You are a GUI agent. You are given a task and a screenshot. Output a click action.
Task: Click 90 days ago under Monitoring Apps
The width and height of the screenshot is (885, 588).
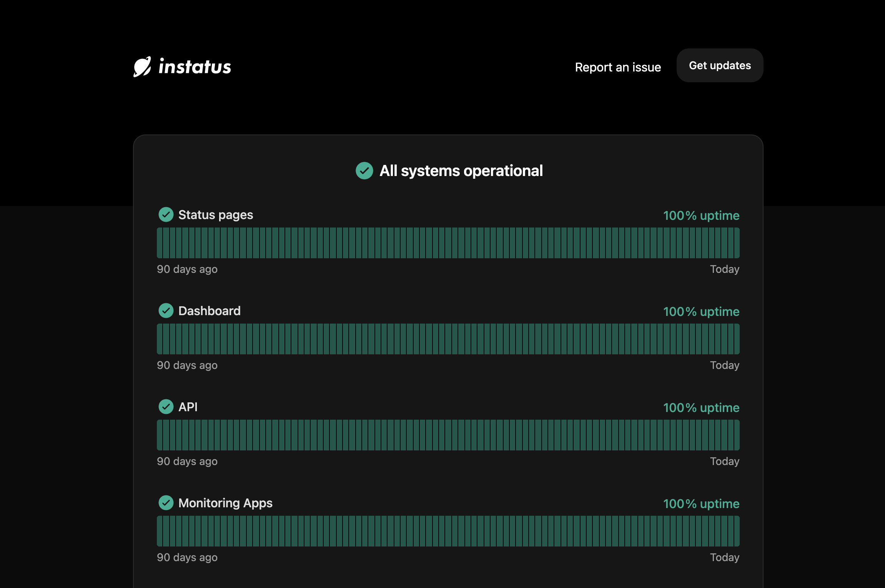tap(187, 557)
